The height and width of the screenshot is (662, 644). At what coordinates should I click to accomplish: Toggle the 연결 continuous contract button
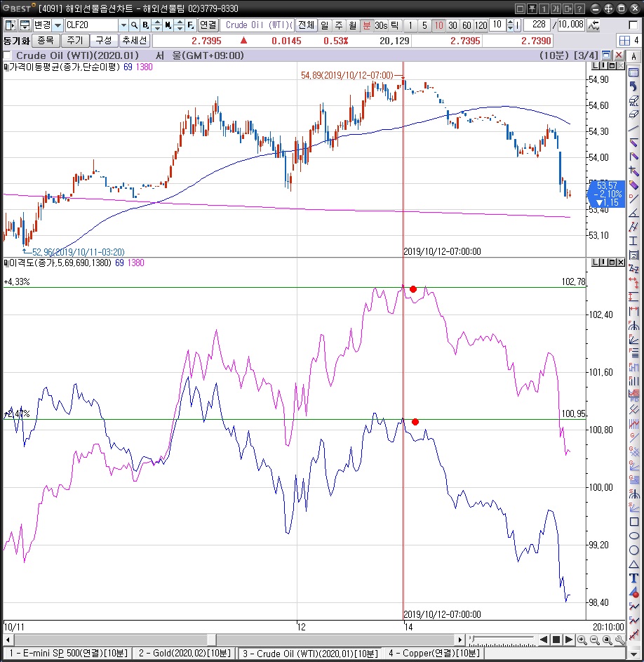coord(208,25)
